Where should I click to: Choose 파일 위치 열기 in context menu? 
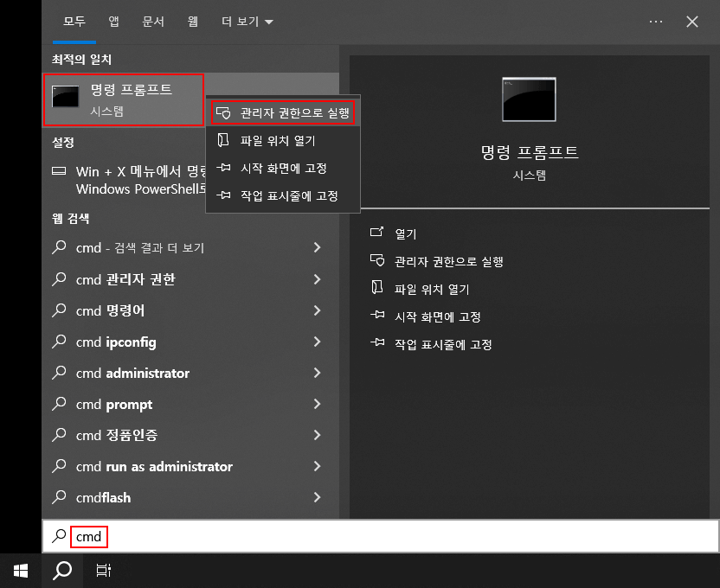(x=283, y=141)
